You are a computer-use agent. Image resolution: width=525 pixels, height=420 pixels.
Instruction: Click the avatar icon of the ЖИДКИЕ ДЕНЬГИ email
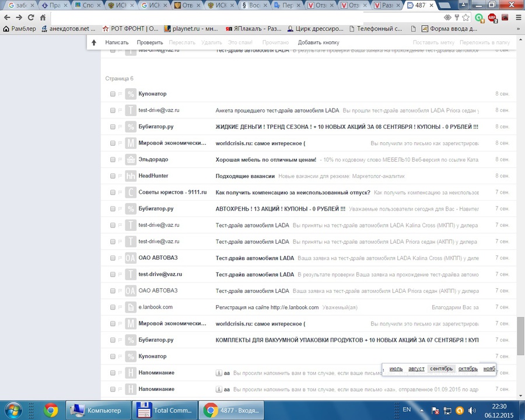pos(130,127)
